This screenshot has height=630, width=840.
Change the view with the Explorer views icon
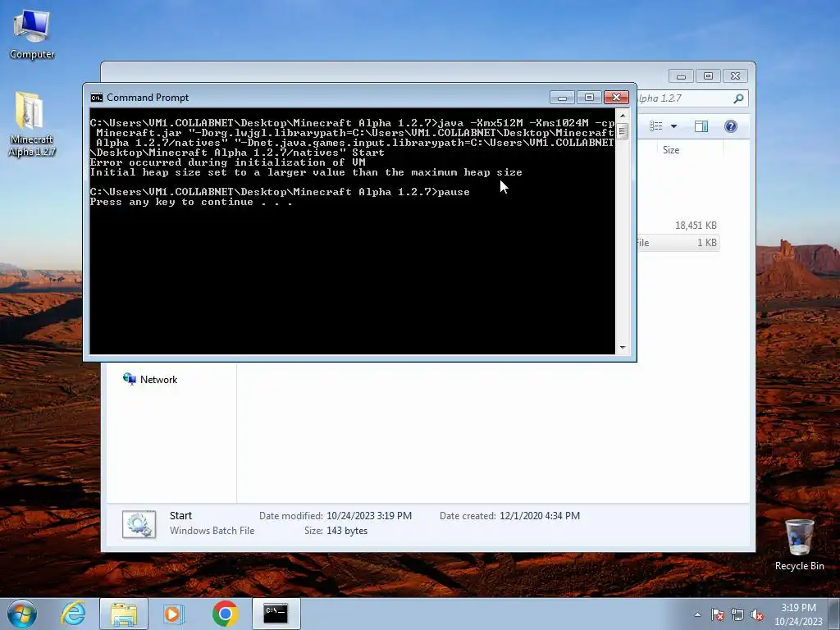click(x=655, y=126)
